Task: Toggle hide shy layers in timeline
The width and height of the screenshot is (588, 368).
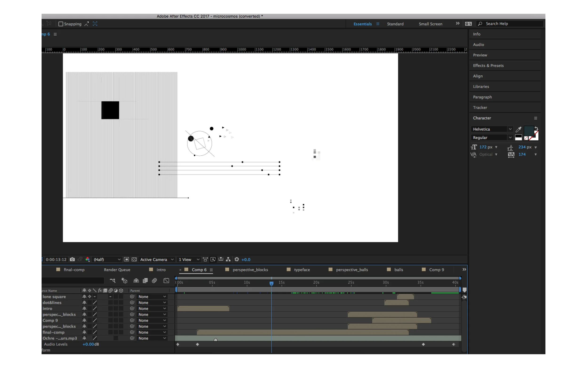Action: pos(136,281)
